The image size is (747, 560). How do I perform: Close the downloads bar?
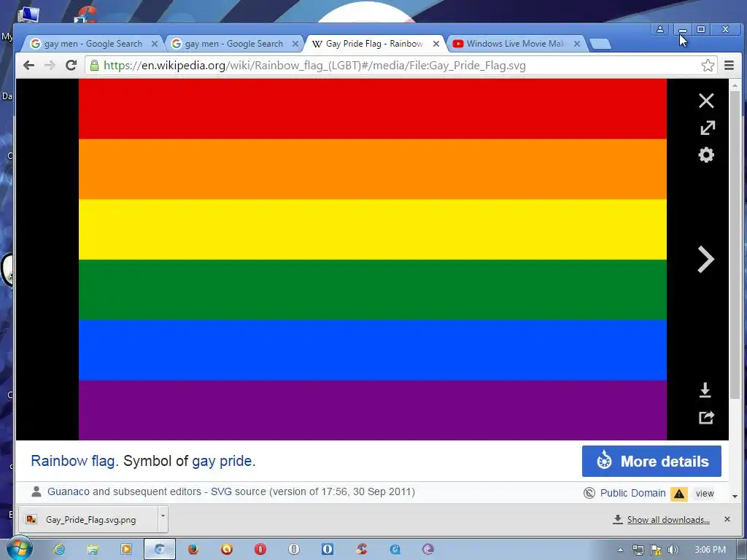pos(727,519)
